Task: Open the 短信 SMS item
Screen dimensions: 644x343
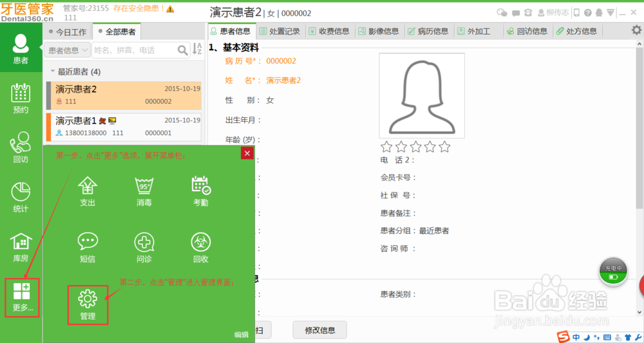Action: (x=88, y=248)
